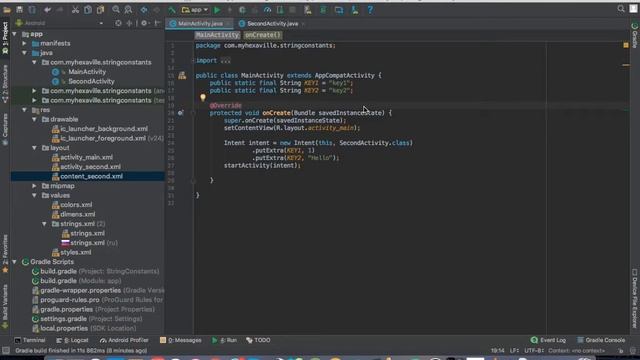Click the Open folder toolbar icon

(x=7, y=9)
